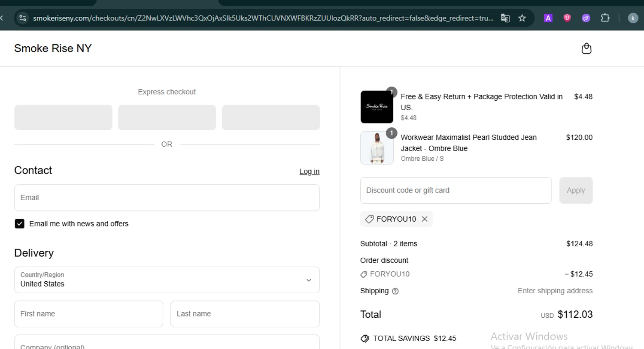Click the TOTAL SAVINGS $12.45 text
This screenshot has width=644, height=349.
[415, 338]
